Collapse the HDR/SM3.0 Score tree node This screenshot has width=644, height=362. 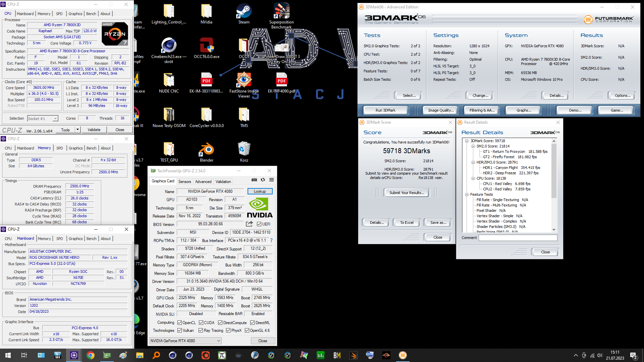pos(473,163)
